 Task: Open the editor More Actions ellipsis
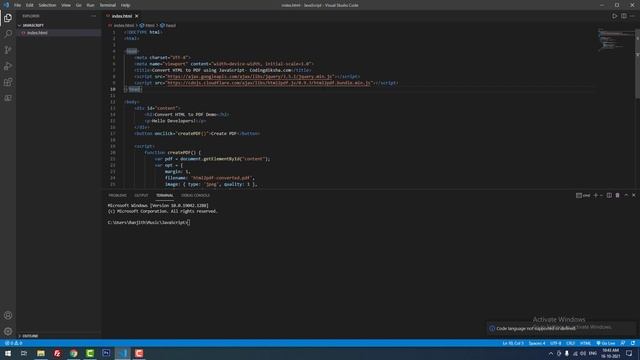coord(632,16)
